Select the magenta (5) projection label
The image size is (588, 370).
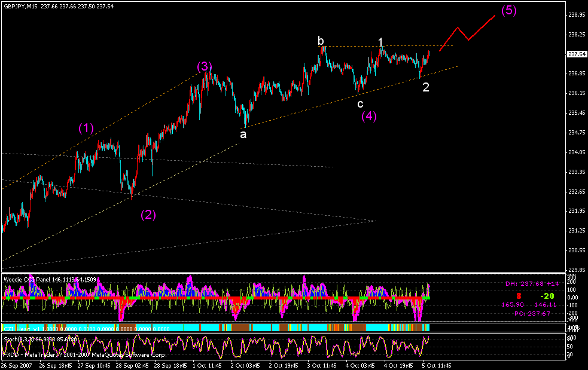[509, 10]
